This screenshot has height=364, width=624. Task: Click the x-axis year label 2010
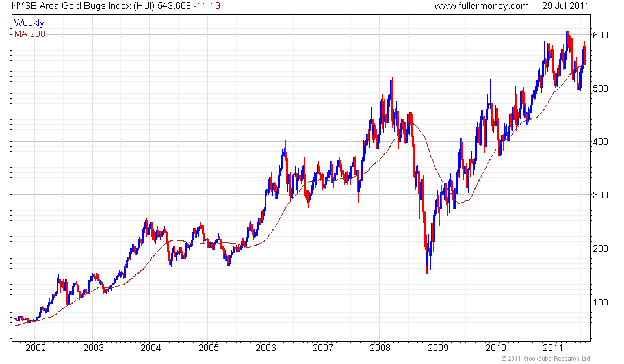495,348
